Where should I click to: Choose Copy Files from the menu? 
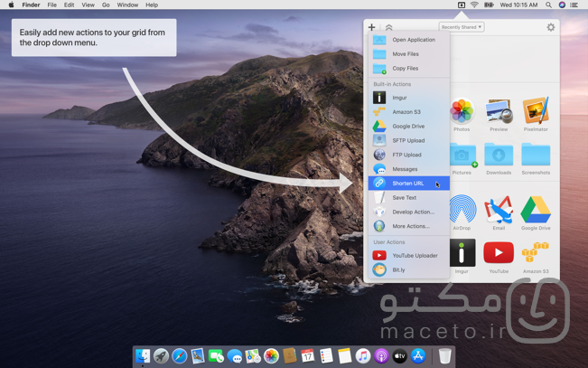pyautogui.click(x=409, y=68)
